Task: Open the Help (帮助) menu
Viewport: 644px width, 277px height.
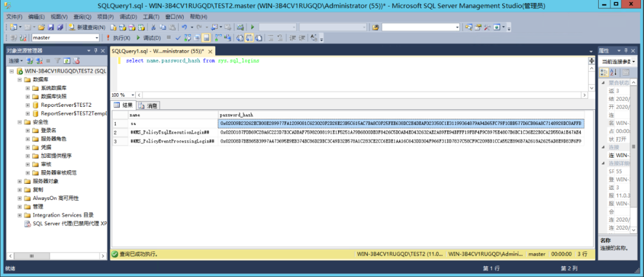Action: click(199, 17)
